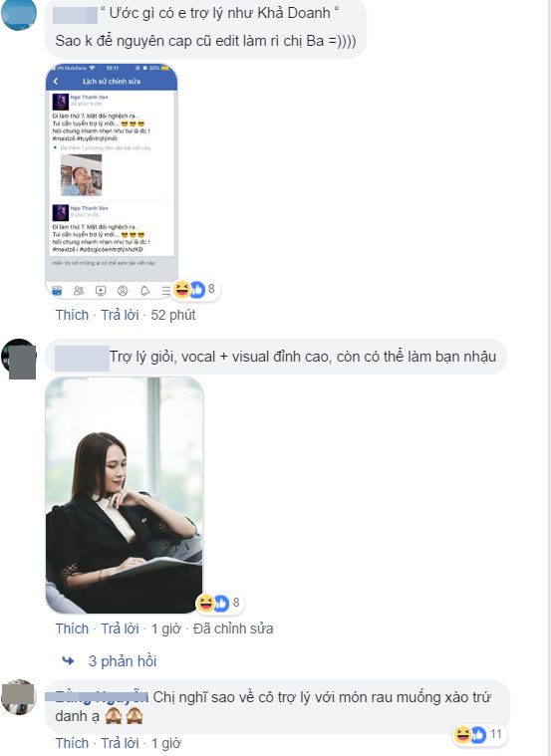Open the third commenter's avatar
Screen dimensions: 551x756
pos(19,697)
